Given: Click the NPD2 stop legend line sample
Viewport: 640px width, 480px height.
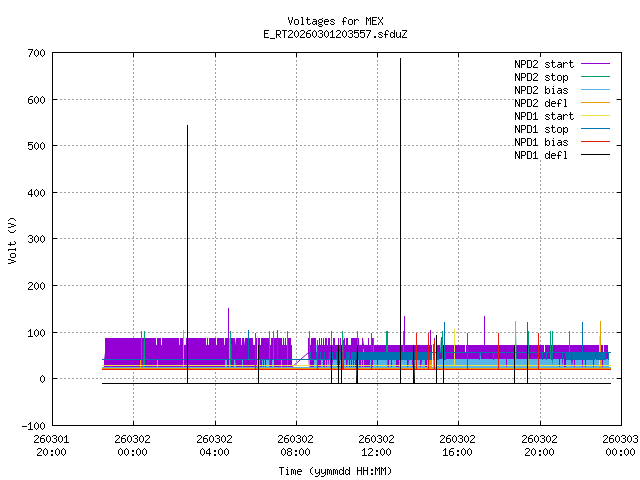Looking at the screenshot, I should 592,76.
